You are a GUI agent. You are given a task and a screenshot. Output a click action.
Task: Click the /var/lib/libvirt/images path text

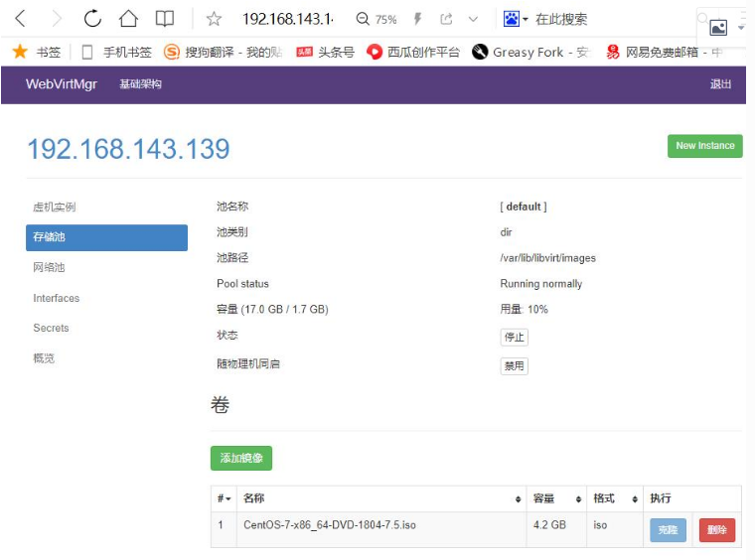548,258
